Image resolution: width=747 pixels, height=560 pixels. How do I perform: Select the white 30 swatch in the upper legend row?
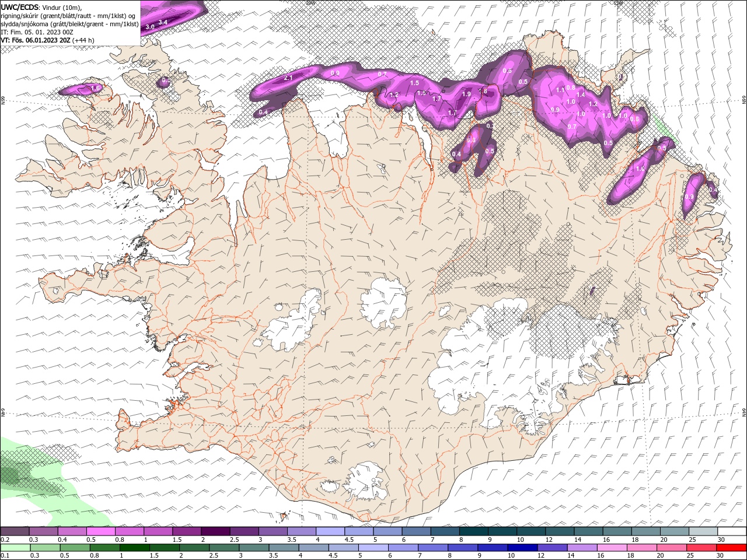732,531
